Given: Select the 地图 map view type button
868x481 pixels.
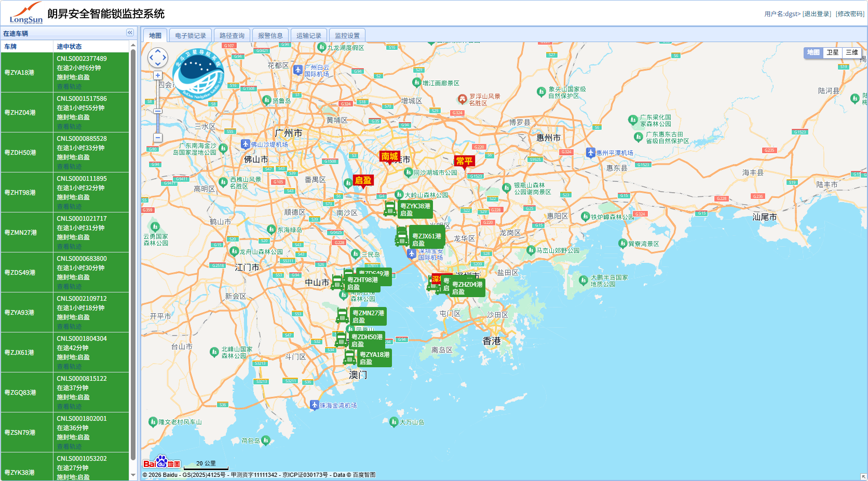Looking at the screenshot, I should pyautogui.click(x=813, y=52).
